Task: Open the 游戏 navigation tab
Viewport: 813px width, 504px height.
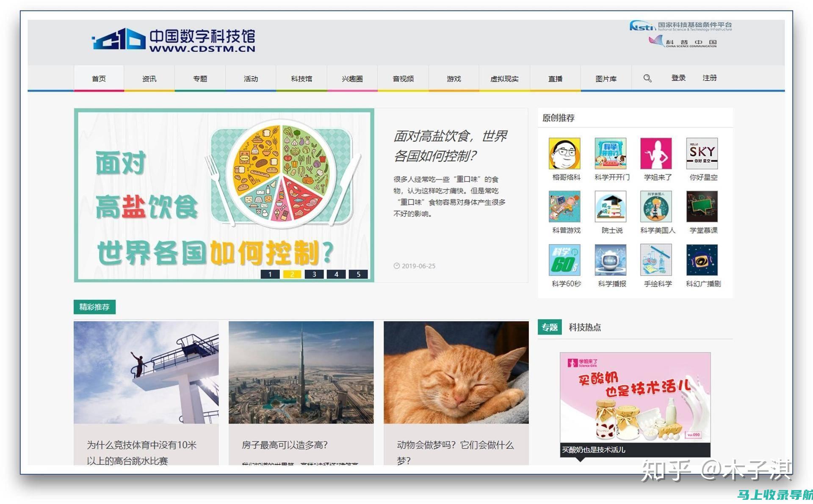Action: click(x=454, y=79)
